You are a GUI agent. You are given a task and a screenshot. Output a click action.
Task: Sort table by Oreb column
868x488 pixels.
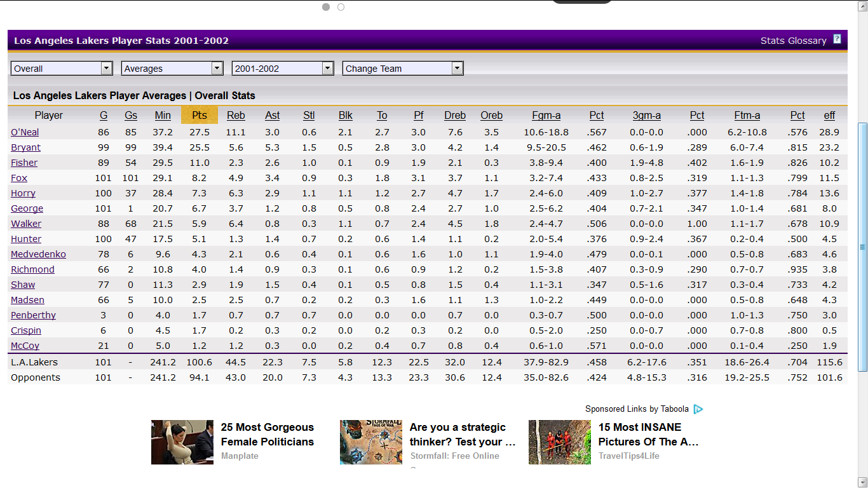(x=492, y=115)
